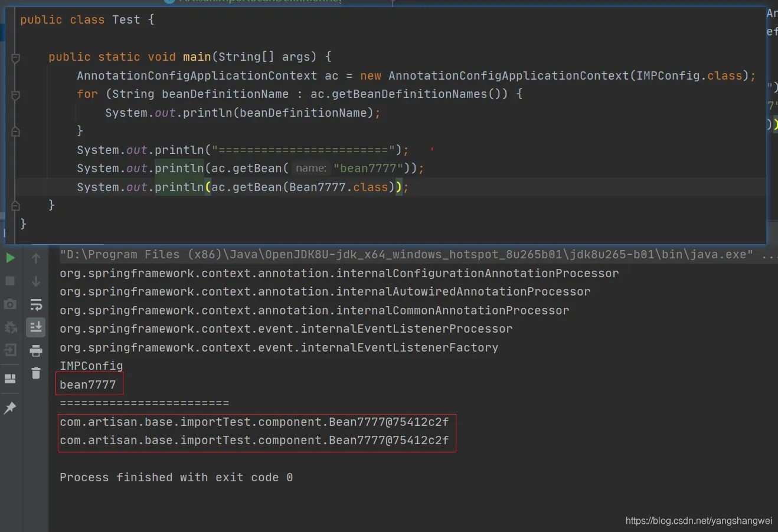Click 'Process finished with exit code 0'
The height and width of the screenshot is (532, 778).
pyautogui.click(x=176, y=477)
